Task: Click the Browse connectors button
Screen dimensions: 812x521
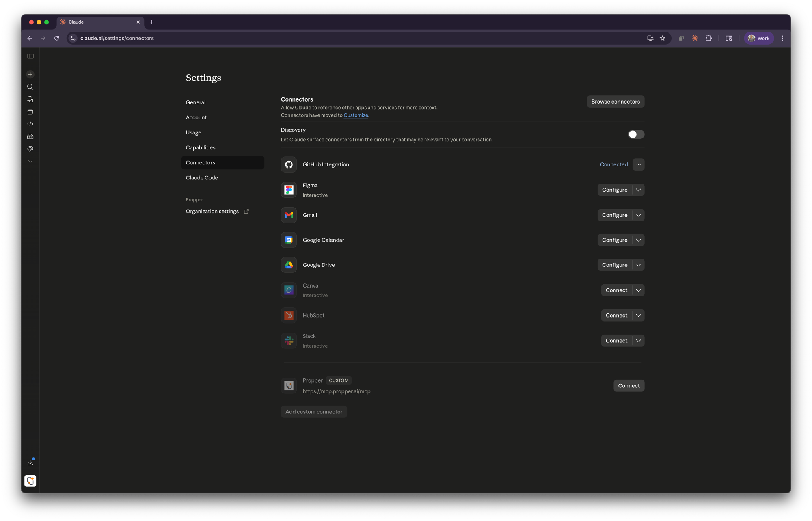Action: [615, 102]
